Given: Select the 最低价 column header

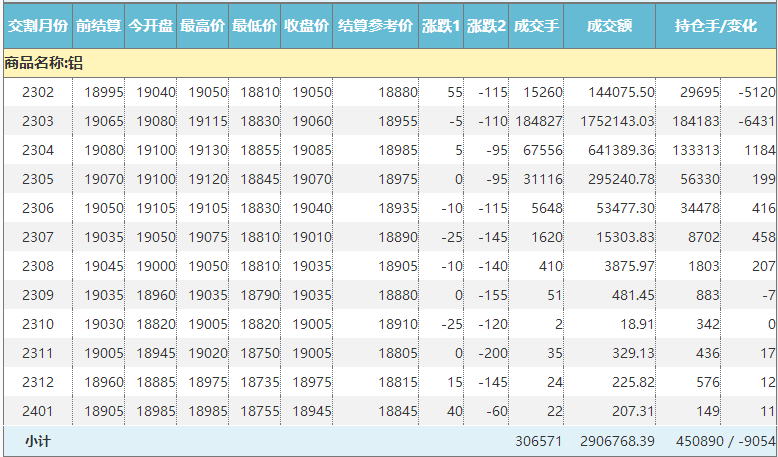Looking at the screenshot, I should (x=254, y=25).
